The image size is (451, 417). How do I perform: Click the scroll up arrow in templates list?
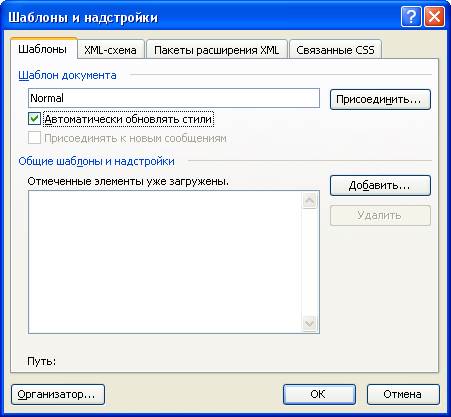coord(309,200)
